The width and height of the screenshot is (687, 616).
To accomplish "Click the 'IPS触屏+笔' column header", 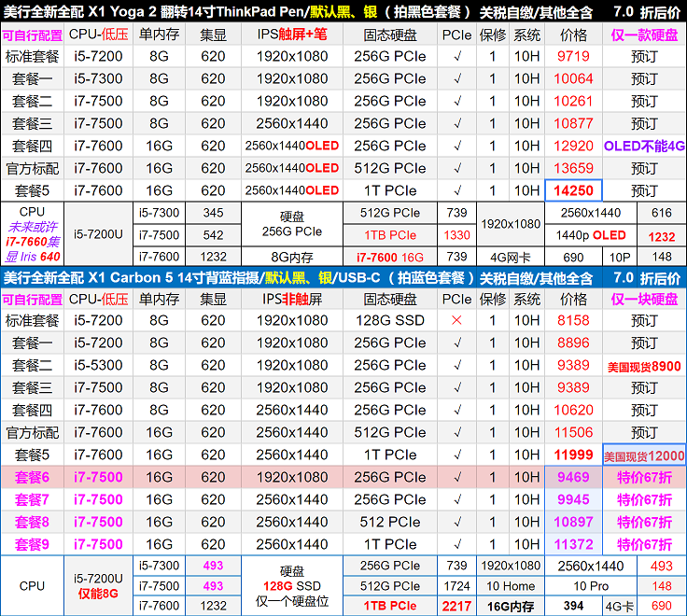I will click(x=292, y=35).
